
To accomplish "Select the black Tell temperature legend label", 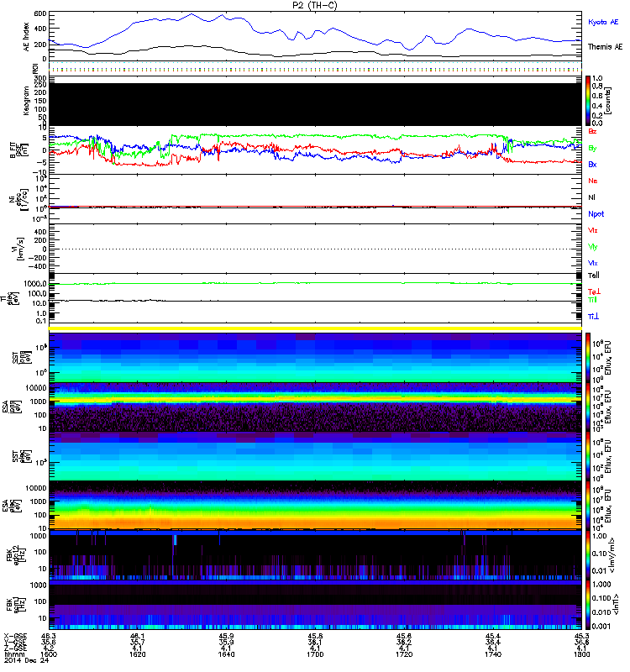I will click(x=594, y=276).
